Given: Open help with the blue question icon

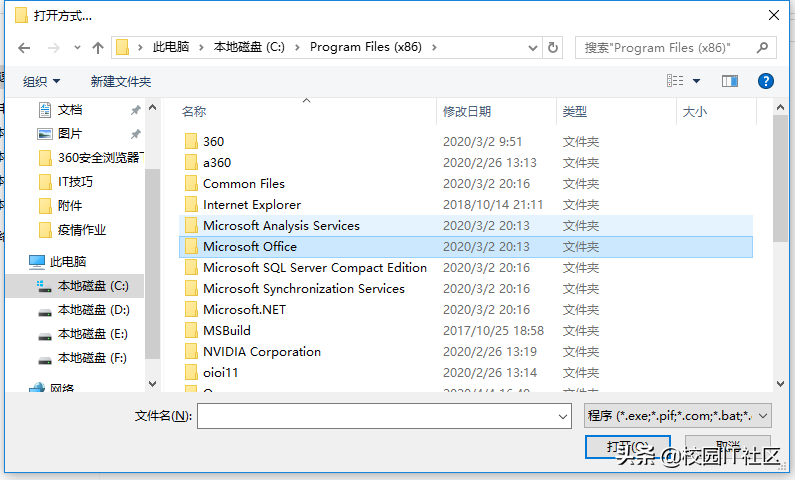Looking at the screenshot, I should pyautogui.click(x=766, y=81).
